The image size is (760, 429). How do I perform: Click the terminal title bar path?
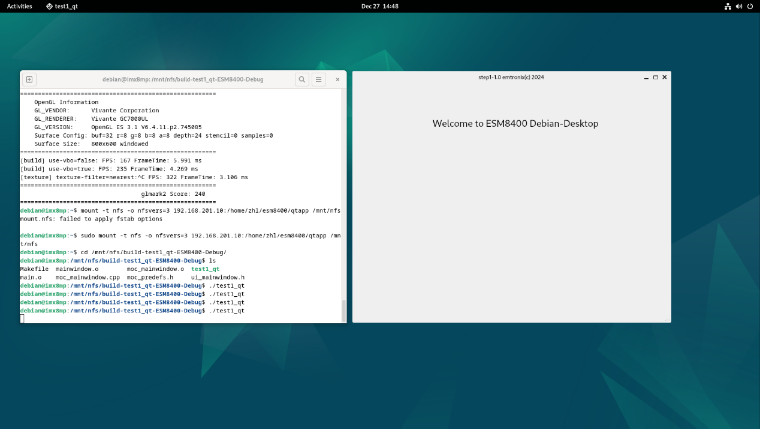pos(183,79)
